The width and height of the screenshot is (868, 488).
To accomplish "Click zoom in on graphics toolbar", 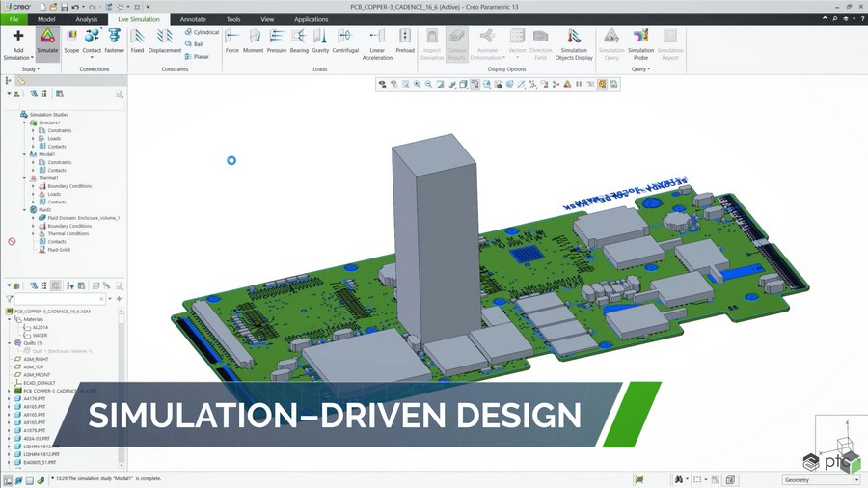I will pyautogui.click(x=417, y=84).
